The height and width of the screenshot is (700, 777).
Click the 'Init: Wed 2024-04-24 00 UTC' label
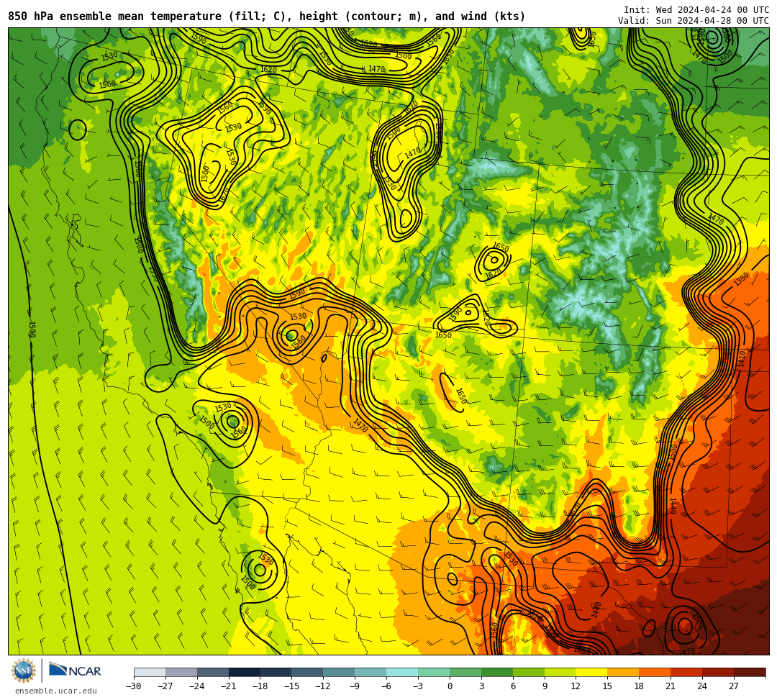click(x=696, y=10)
